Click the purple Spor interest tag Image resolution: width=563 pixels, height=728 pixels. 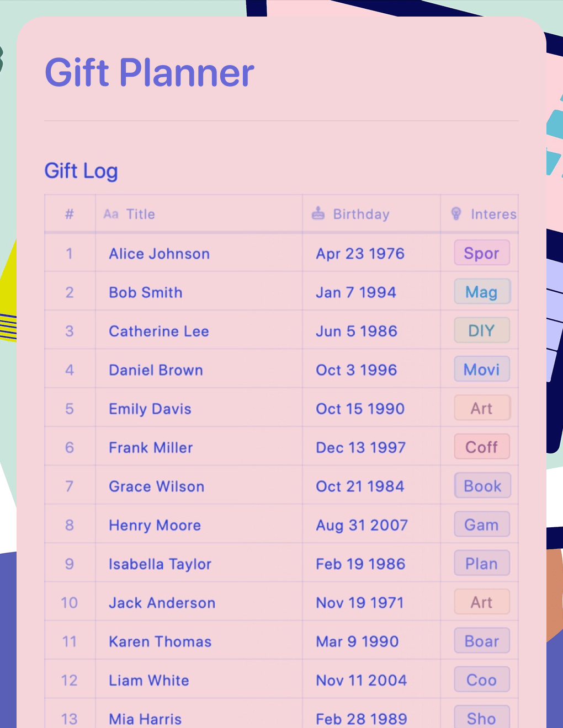[x=481, y=253]
